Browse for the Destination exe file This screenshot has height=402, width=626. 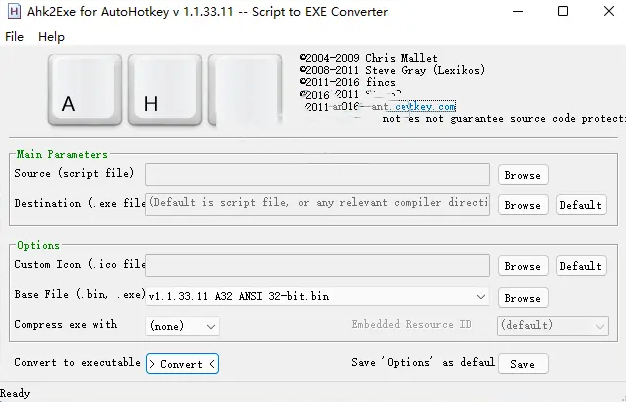coord(523,205)
